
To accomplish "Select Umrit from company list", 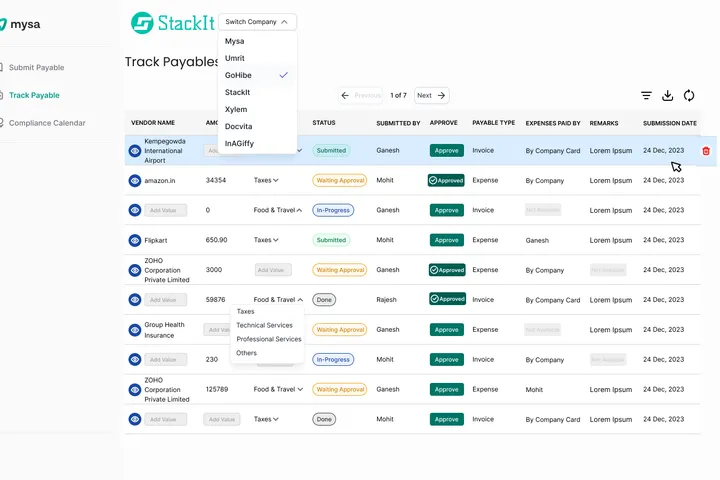I will coord(257,58).
